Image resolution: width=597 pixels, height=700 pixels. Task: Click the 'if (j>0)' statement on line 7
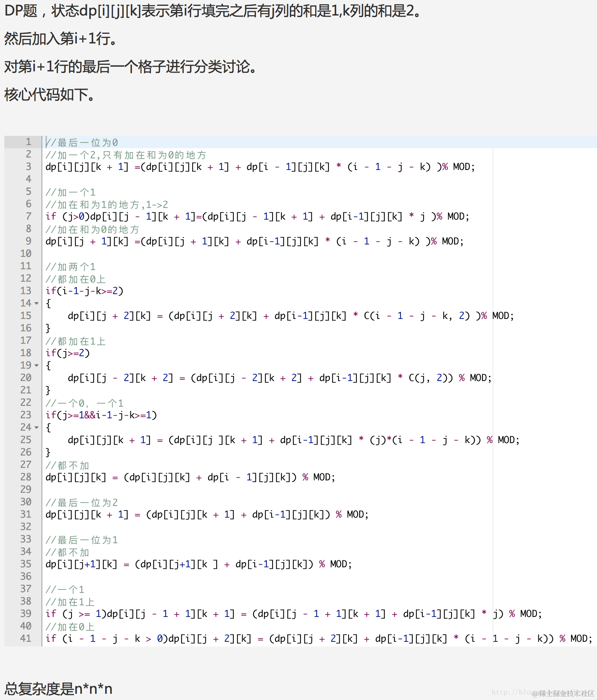[x=257, y=217]
